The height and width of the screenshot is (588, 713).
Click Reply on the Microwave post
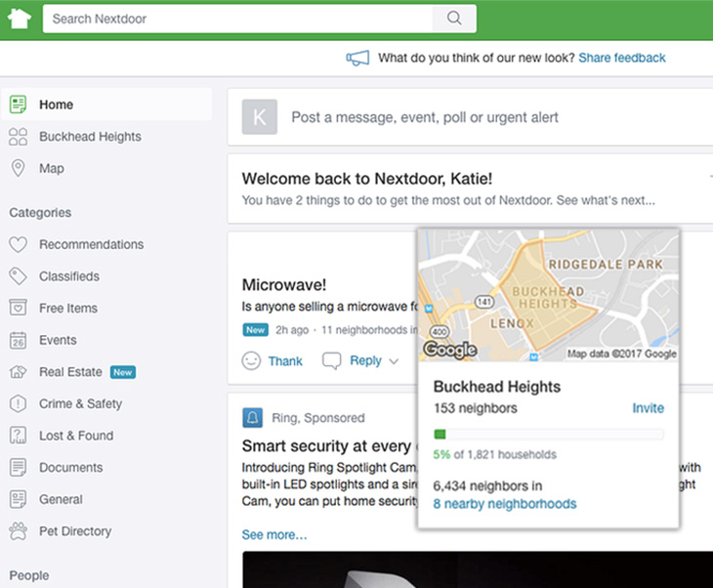pyautogui.click(x=365, y=360)
